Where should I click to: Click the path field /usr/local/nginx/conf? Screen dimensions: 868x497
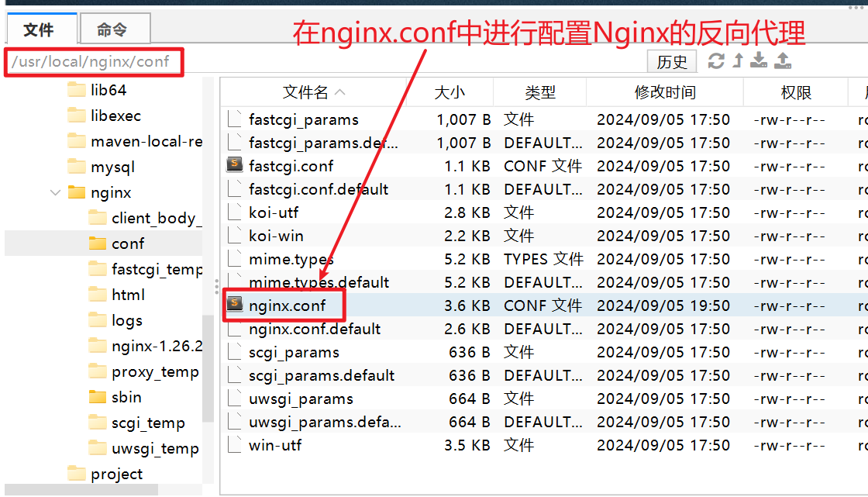95,61
